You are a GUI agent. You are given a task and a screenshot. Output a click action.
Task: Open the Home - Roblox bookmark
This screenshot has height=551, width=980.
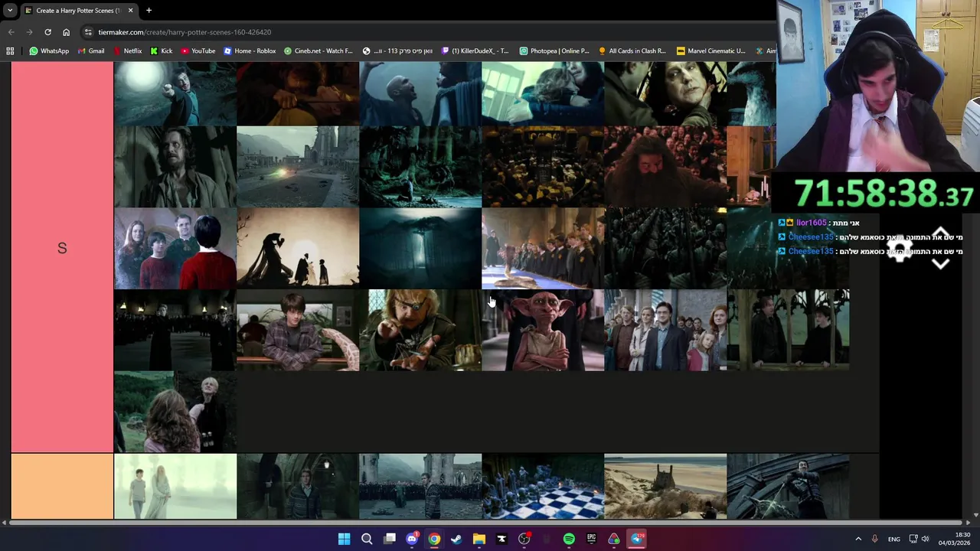coord(250,51)
